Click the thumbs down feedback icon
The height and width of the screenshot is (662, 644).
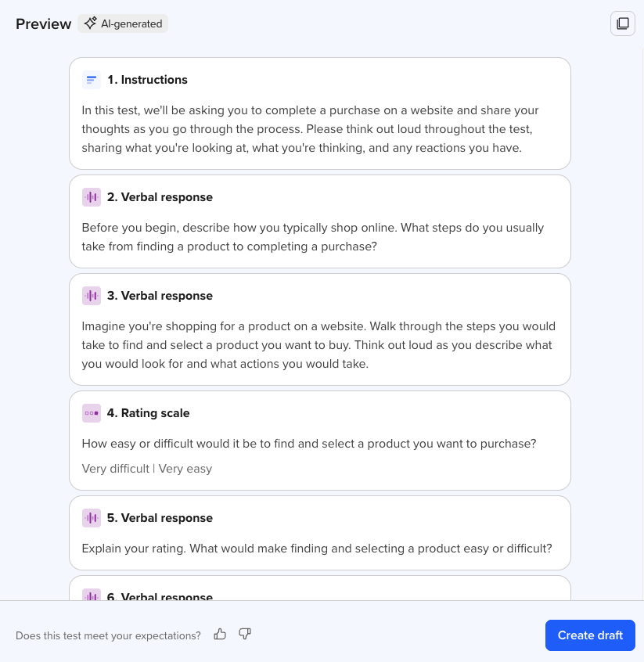[245, 634]
